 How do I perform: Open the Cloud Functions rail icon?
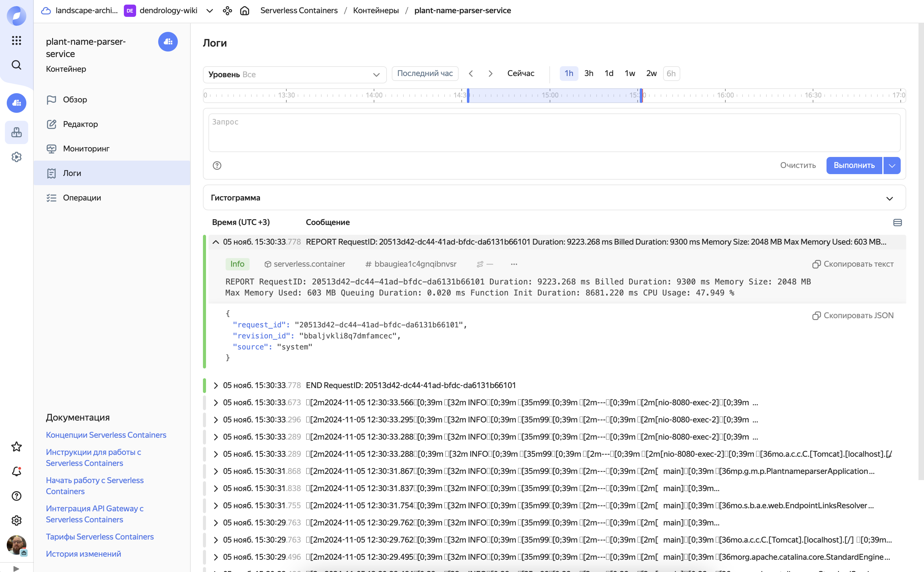coord(16,132)
